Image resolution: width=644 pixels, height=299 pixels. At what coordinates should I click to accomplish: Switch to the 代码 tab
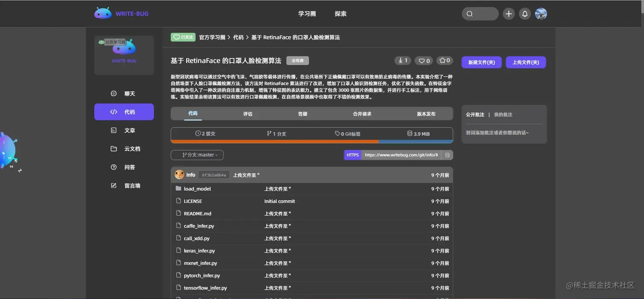point(193,114)
